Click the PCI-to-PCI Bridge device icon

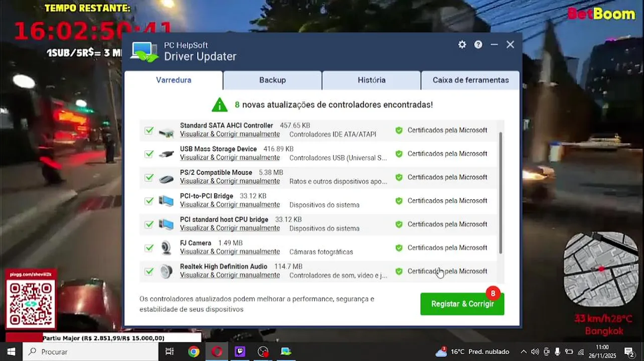tap(166, 201)
